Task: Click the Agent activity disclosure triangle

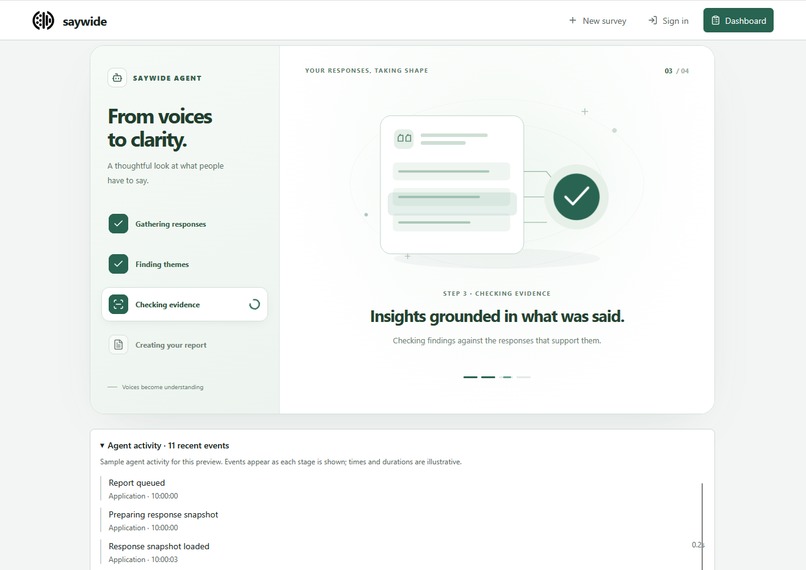Action: [x=102, y=446]
